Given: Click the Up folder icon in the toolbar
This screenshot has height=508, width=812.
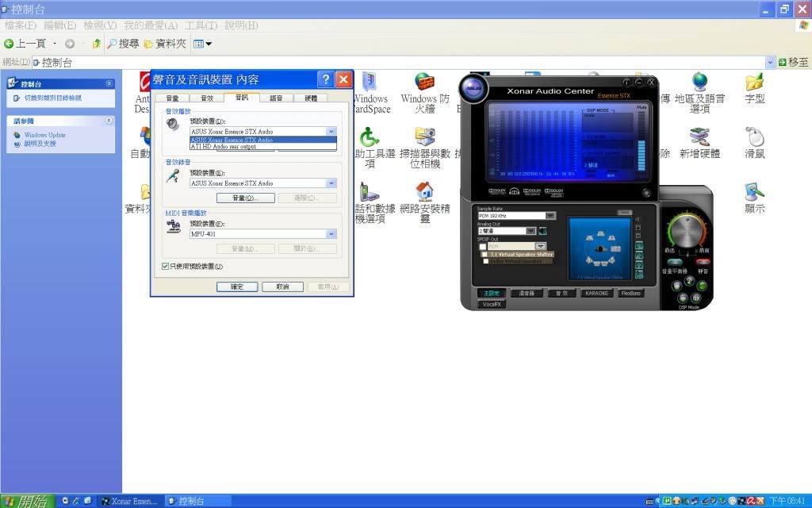Looking at the screenshot, I should tap(96, 44).
